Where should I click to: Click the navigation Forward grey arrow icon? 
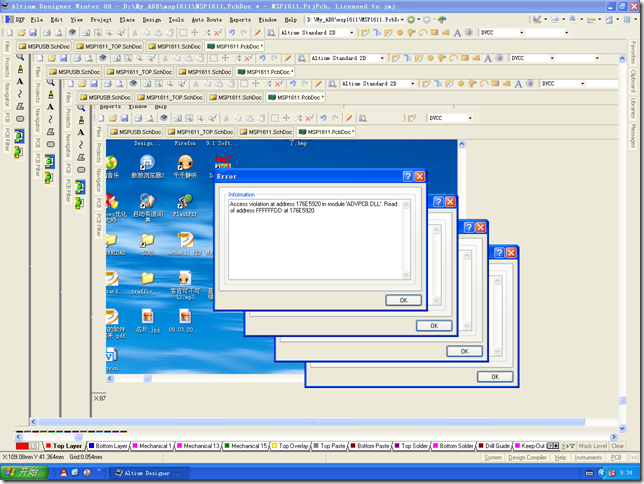(427, 20)
